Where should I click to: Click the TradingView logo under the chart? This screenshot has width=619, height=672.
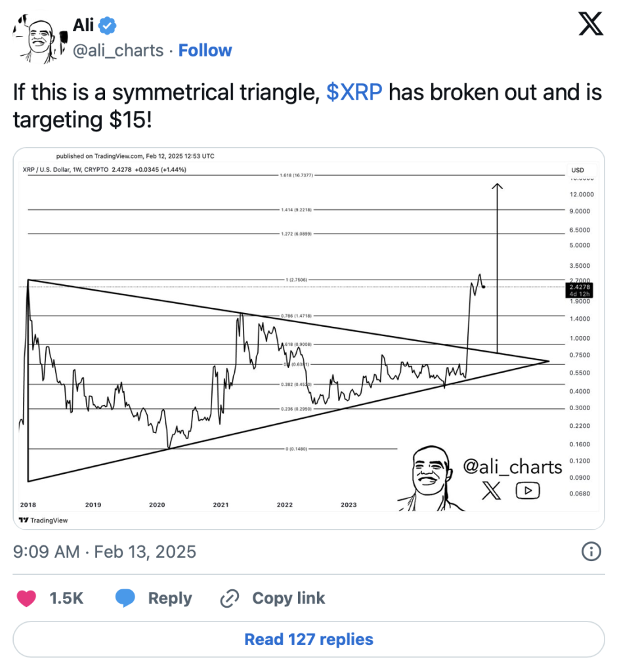(x=43, y=520)
